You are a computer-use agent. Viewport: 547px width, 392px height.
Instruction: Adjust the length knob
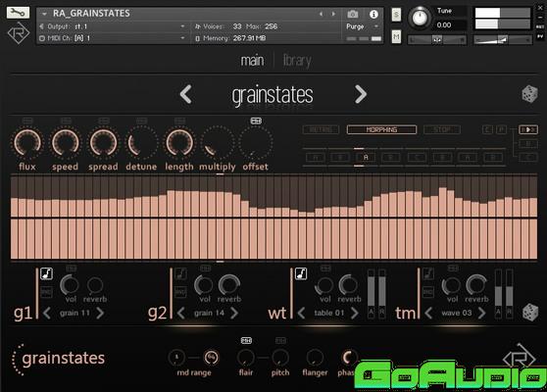179,143
